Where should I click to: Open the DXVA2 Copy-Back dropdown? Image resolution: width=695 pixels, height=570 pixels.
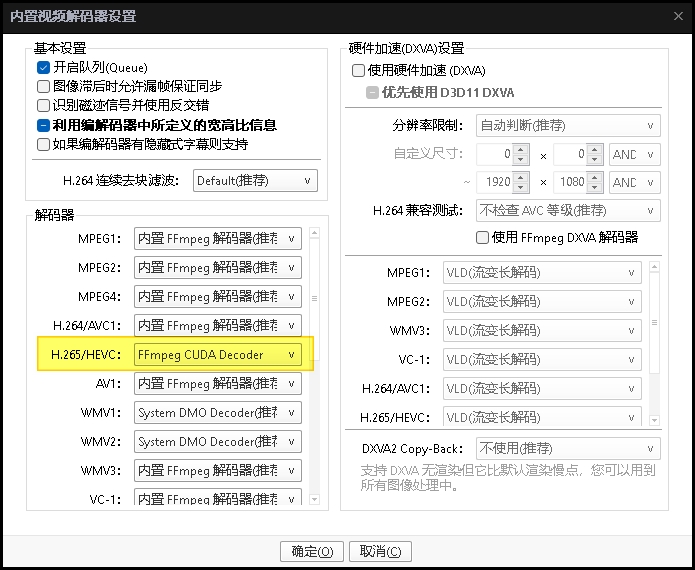coord(567,448)
